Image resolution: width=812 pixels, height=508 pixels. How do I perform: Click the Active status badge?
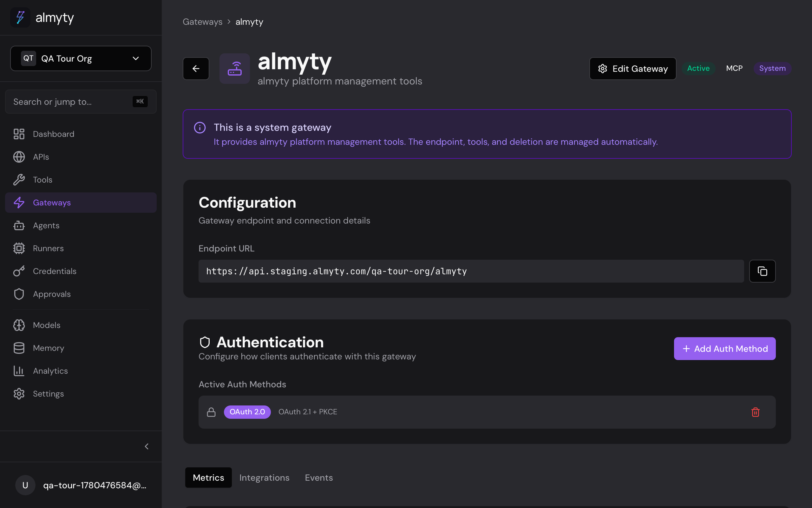698,68
